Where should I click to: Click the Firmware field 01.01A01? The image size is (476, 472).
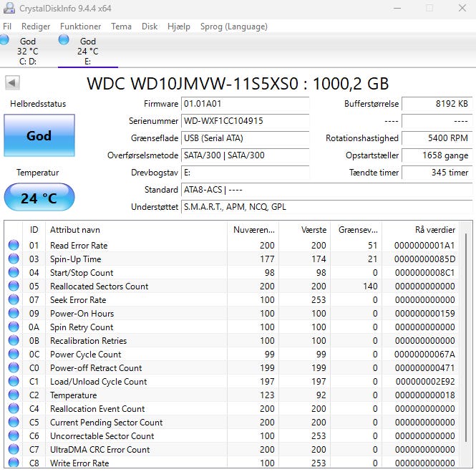tap(246, 104)
